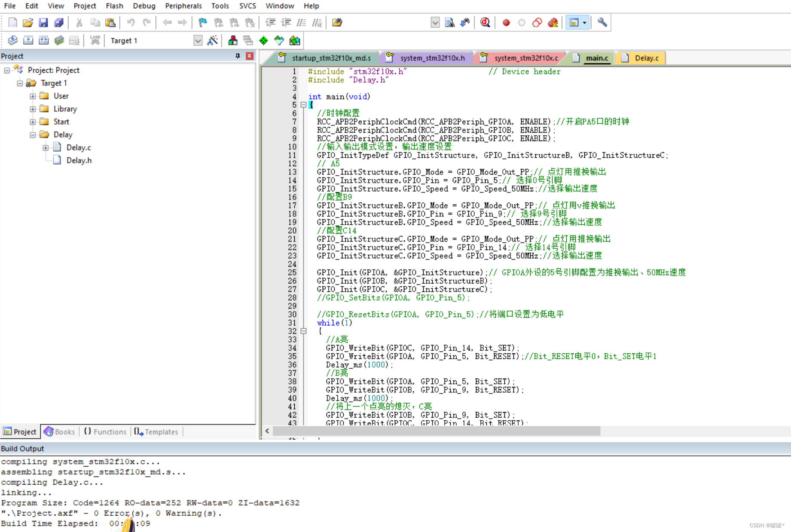This screenshot has width=791, height=532.
Task: Pin the Project panel with the pushpin icon
Action: point(238,56)
